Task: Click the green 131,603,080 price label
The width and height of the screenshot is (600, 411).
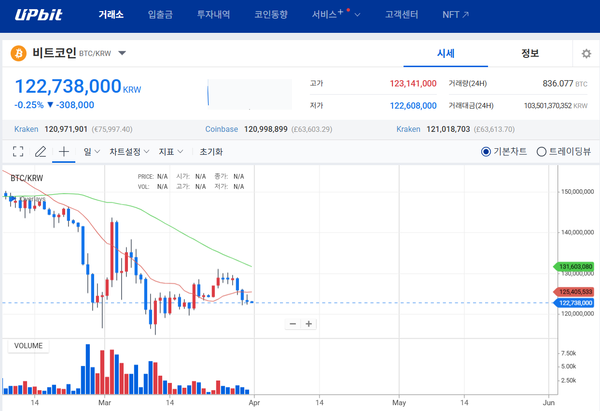Action: tap(573, 267)
